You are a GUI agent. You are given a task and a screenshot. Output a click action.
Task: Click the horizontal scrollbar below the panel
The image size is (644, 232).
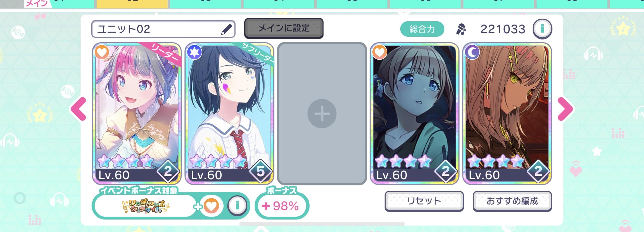click(x=322, y=224)
